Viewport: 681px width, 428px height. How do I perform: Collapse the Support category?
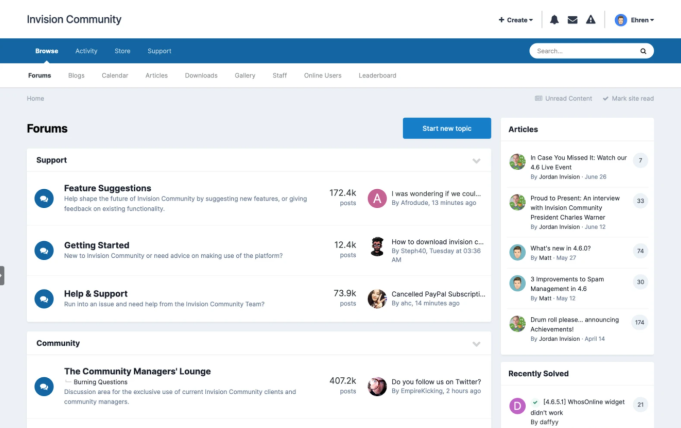tap(476, 160)
